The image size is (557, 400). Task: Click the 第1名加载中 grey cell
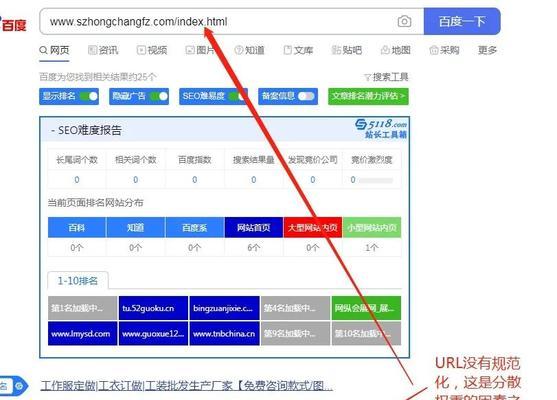(82, 308)
